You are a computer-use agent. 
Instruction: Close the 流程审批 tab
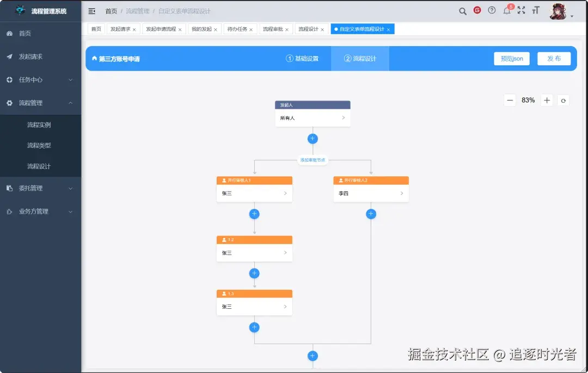[x=287, y=29]
